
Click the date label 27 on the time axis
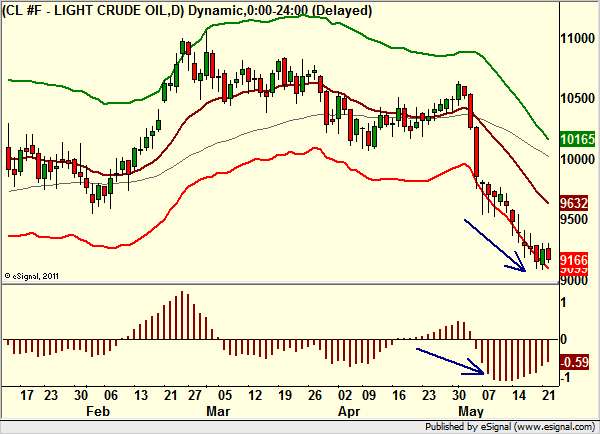[195, 395]
